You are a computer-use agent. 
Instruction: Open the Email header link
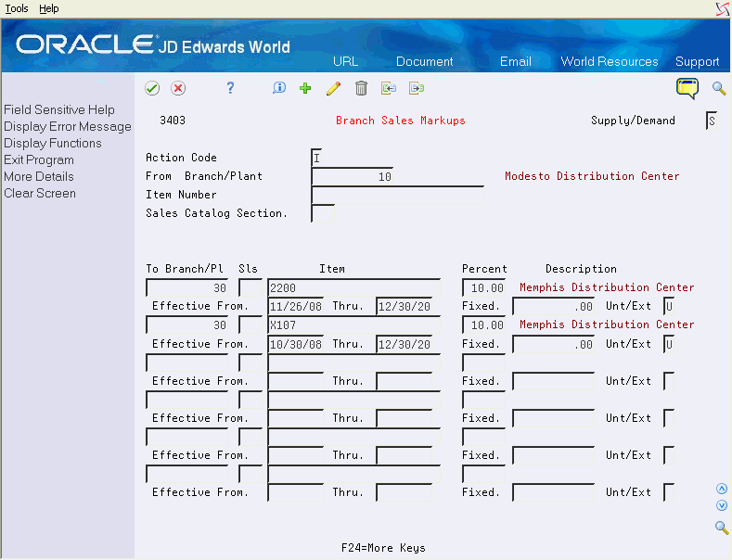click(x=516, y=61)
